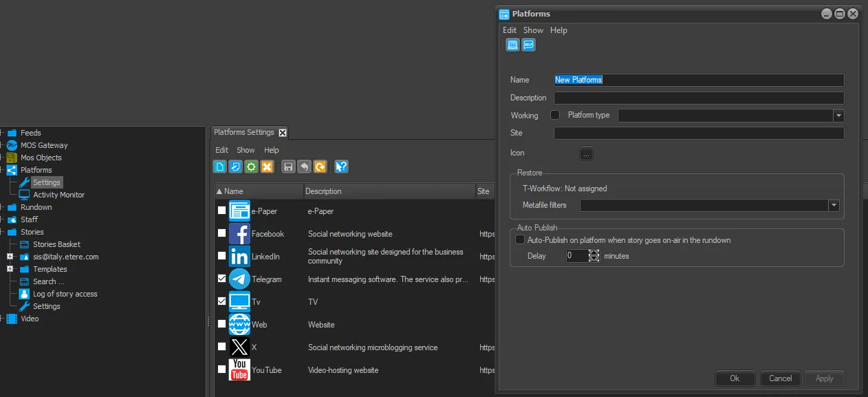Screen dimensions: 868x397
Task: Click the HELP speech bubble icon in Platforms dialog
Action: tap(528, 45)
